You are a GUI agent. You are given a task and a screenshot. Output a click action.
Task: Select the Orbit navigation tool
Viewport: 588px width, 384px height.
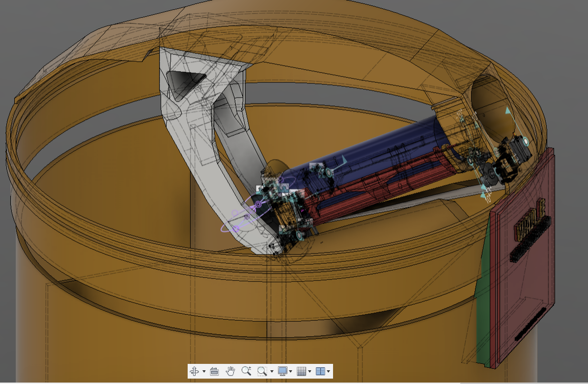[x=195, y=371]
